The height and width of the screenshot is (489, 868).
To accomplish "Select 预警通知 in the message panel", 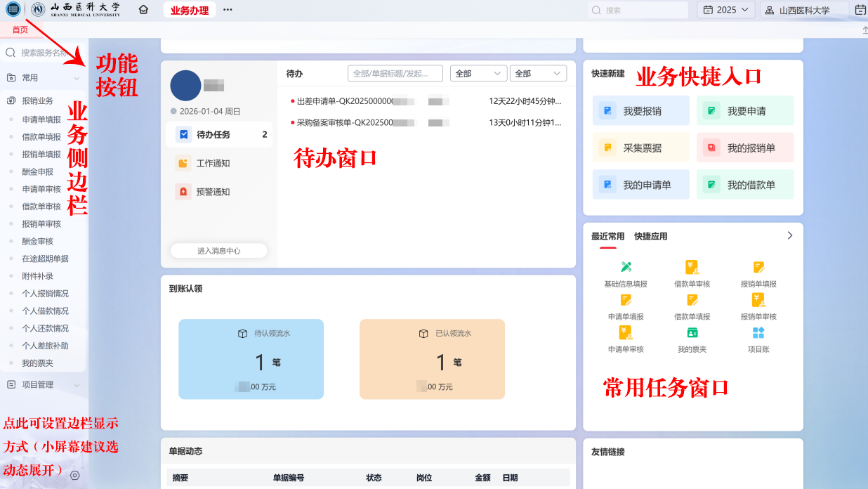I will point(213,192).
